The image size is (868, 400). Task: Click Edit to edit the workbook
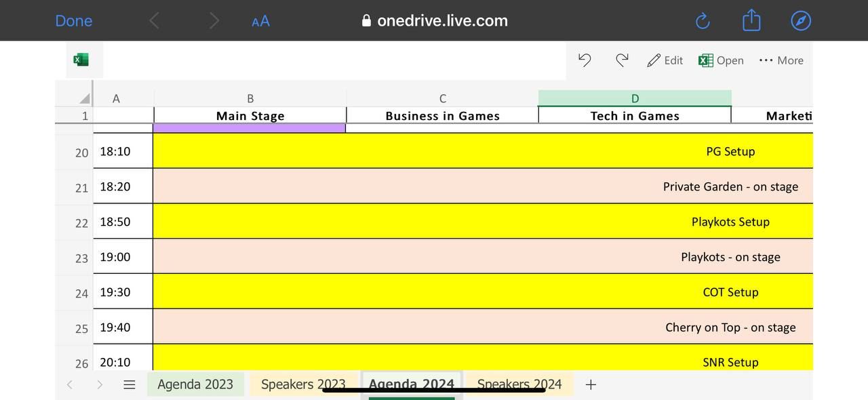665,60
